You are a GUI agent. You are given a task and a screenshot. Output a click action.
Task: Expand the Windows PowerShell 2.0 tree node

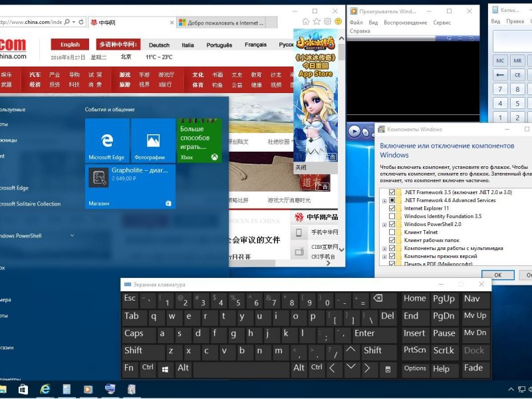384,225
